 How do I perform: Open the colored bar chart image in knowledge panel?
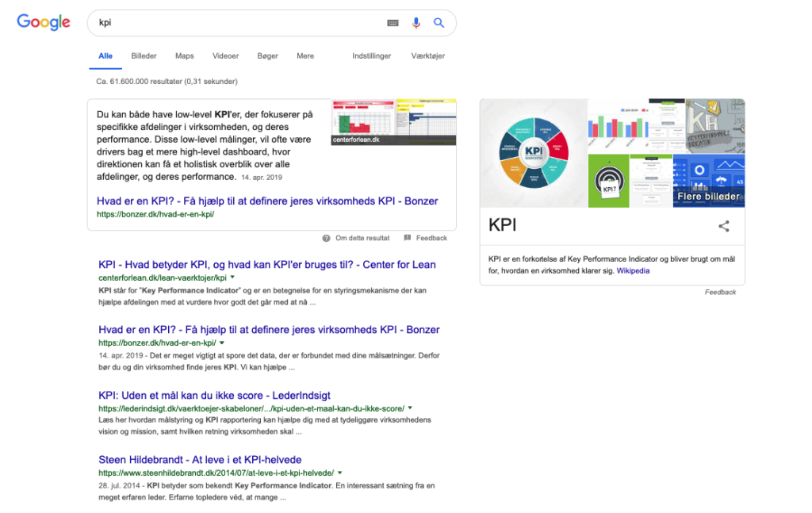[619, 126]
